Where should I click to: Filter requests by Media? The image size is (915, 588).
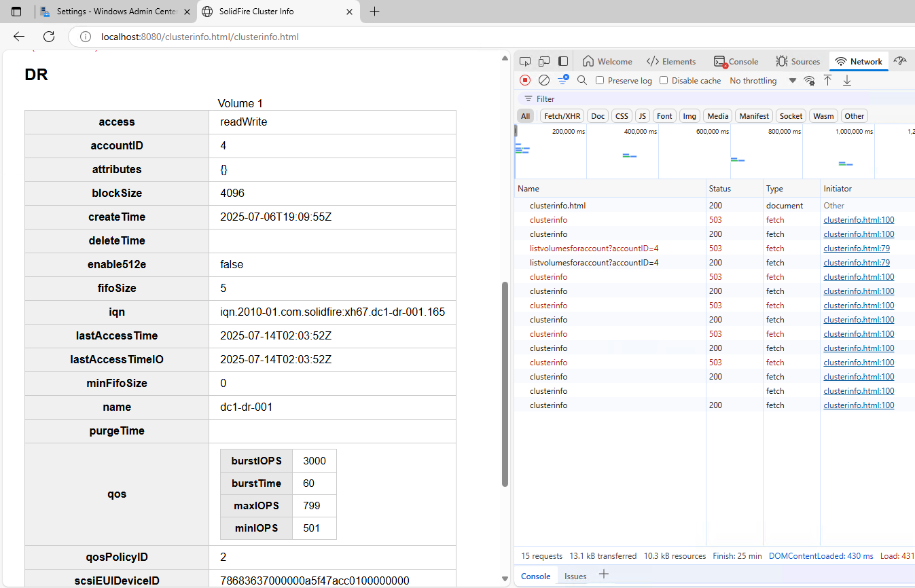tap(717, 116)
